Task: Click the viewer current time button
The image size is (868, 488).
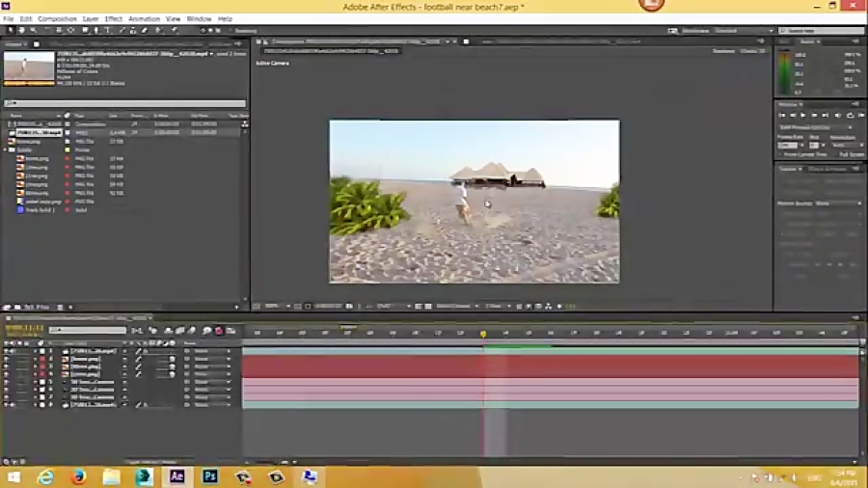Action: click(x=328, y=306)
